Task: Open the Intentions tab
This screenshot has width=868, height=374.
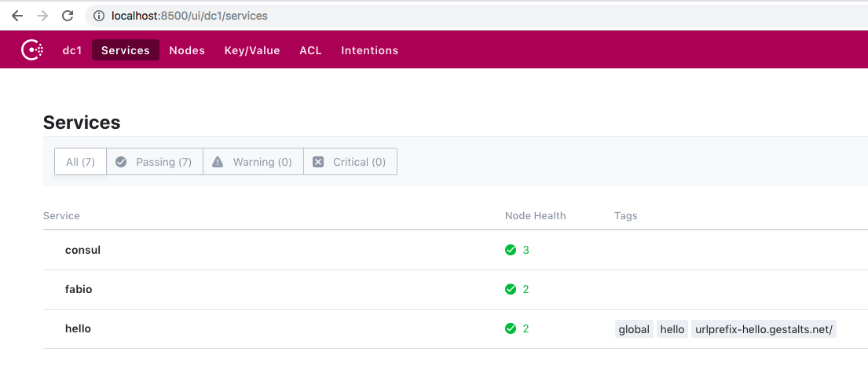Action: (x=369, y=50)
